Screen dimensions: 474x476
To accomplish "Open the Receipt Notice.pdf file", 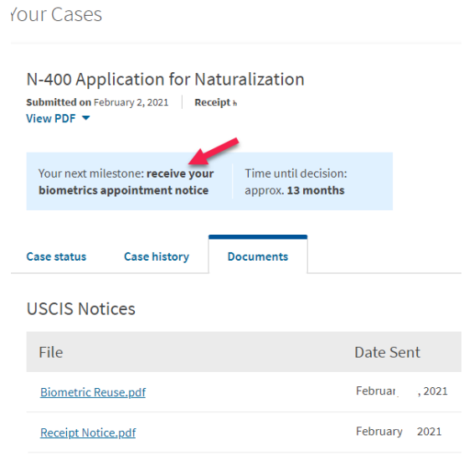I will pyautogui.click(x=88, y=432).
